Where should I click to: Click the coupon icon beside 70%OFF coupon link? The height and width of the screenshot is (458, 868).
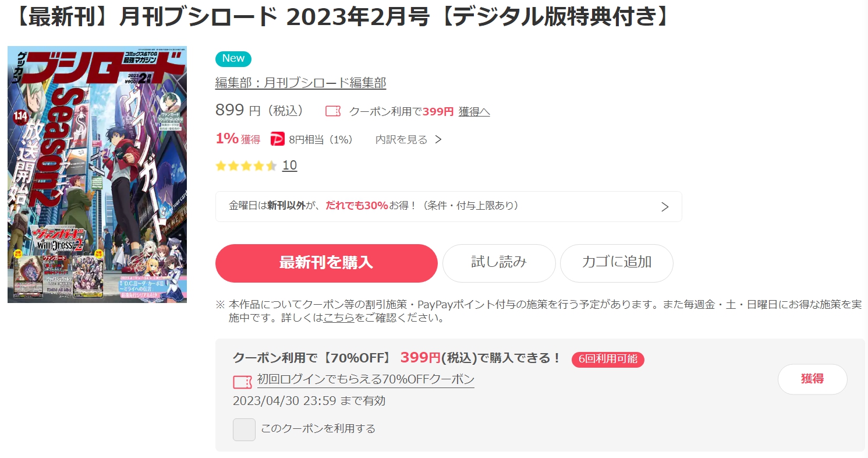(x=242, y=382)
